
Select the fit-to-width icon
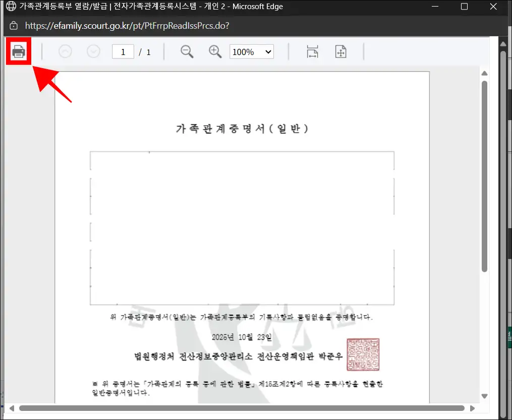coord(312,51)
